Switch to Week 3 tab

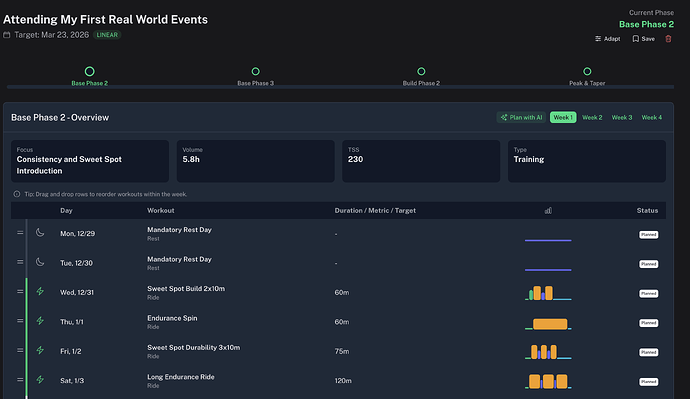(x=622, y=117)
